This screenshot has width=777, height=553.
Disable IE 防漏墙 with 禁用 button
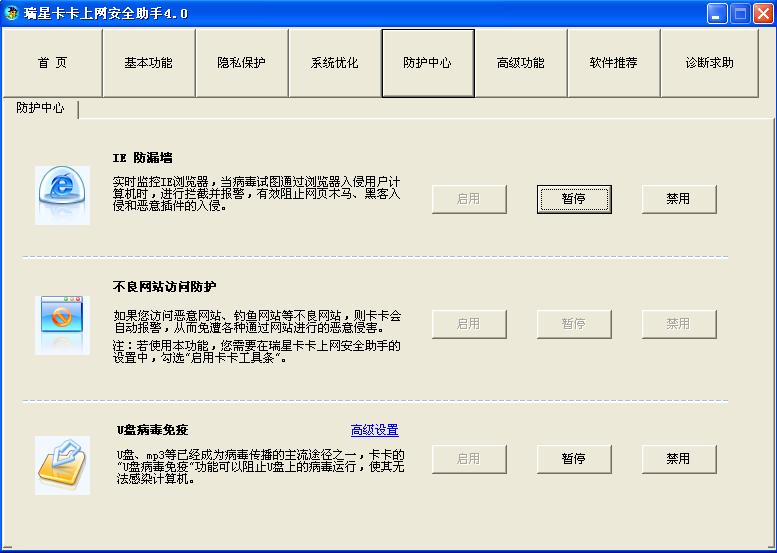pyautogui.click(x=679, y=199)
